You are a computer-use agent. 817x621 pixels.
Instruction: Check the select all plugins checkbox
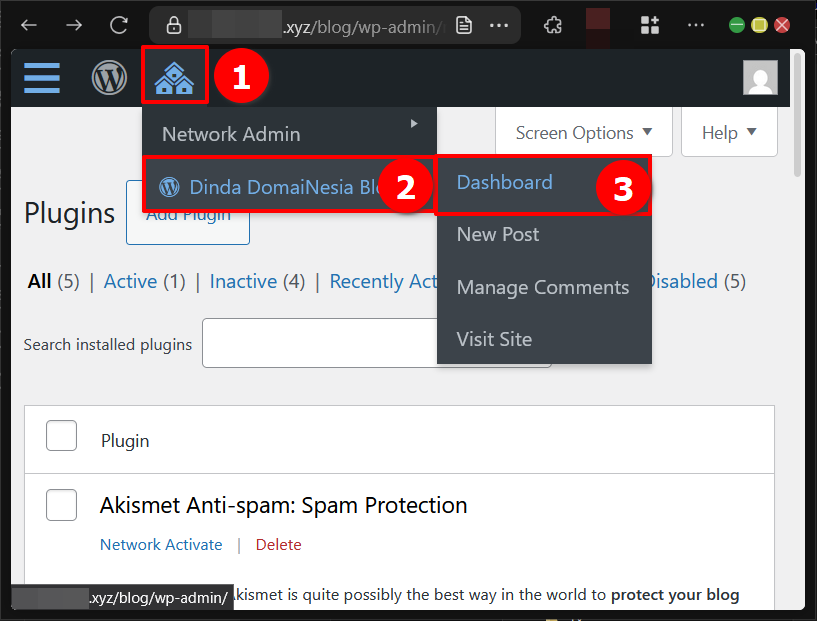coord(61,436)
